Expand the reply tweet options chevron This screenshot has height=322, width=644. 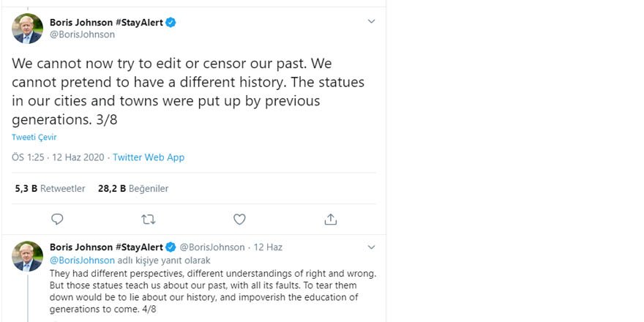click(371, 247)
